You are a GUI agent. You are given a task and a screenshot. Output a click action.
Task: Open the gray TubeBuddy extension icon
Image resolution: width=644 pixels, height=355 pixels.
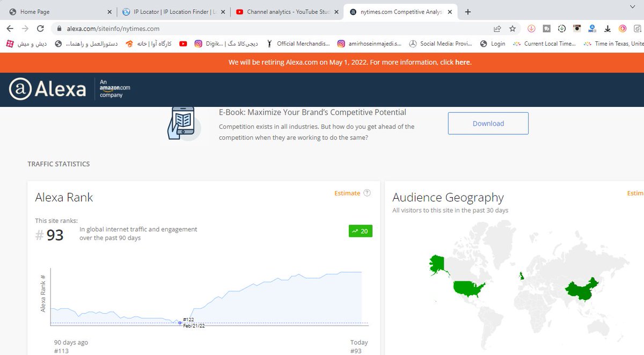click(546, 28)
